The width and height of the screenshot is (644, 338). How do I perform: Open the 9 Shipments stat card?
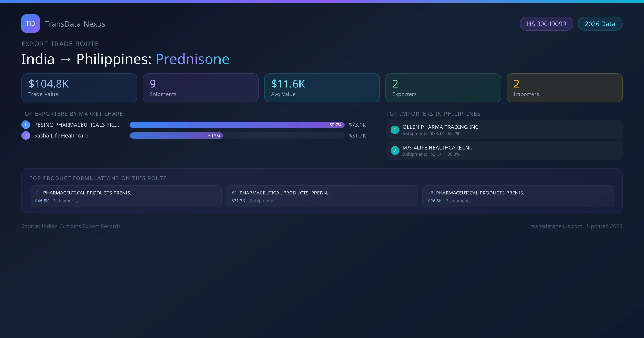click(x=200, y=88)
